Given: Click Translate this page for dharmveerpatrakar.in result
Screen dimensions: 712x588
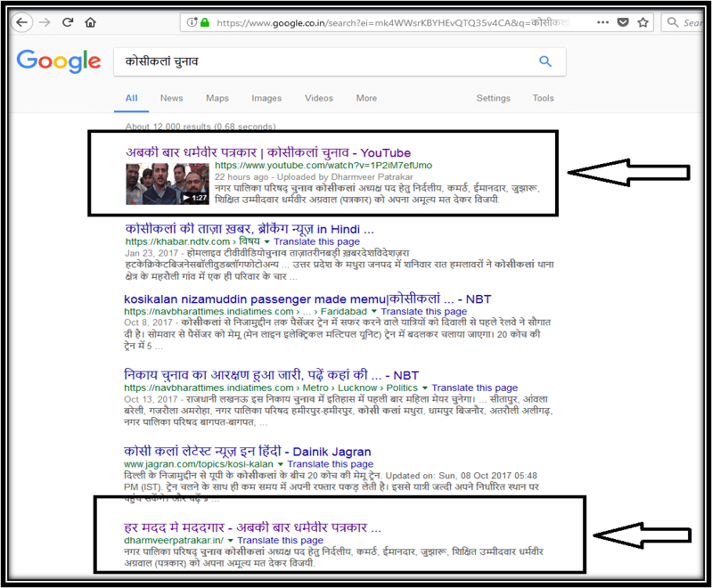Looking at the screenshot, I should (x=280, y=540).
